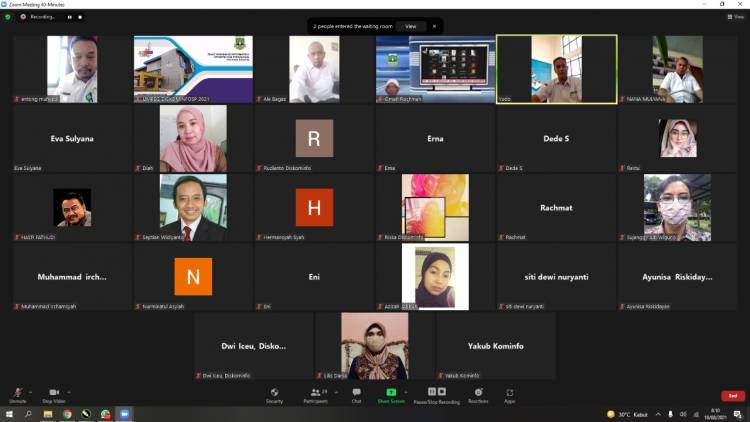The height and width of the screenshot is (422, 750).
Task: Click the taskbar search magnifier icon
Action: (x=28, y=414)
